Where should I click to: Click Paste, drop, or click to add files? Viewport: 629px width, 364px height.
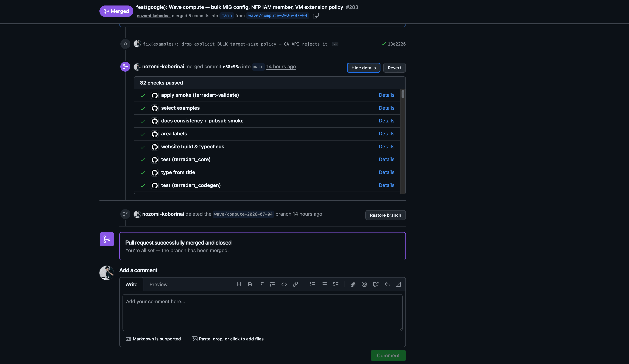click(x=228, y=339)
